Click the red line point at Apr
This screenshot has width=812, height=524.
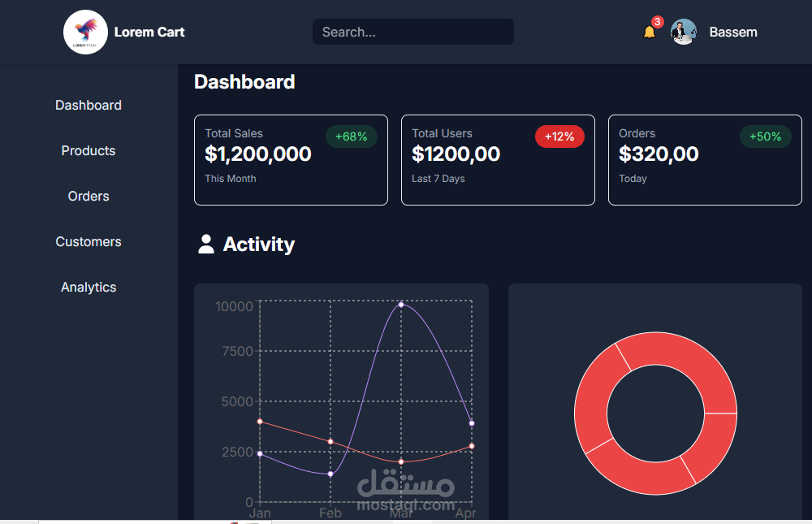(x=472, y=446)
